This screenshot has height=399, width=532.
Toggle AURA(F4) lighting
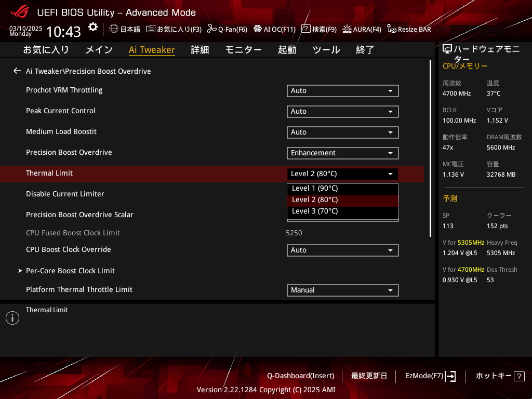click(362, 29)
